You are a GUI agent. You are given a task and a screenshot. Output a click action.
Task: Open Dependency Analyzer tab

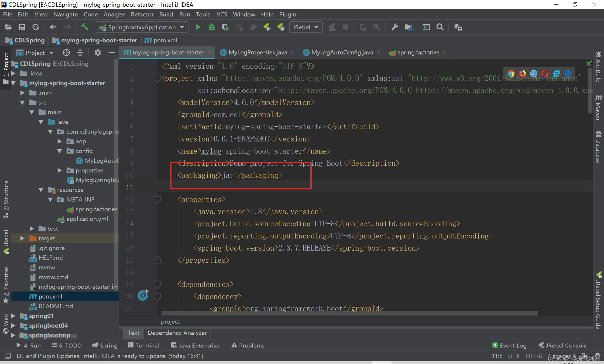pos(177,333)
